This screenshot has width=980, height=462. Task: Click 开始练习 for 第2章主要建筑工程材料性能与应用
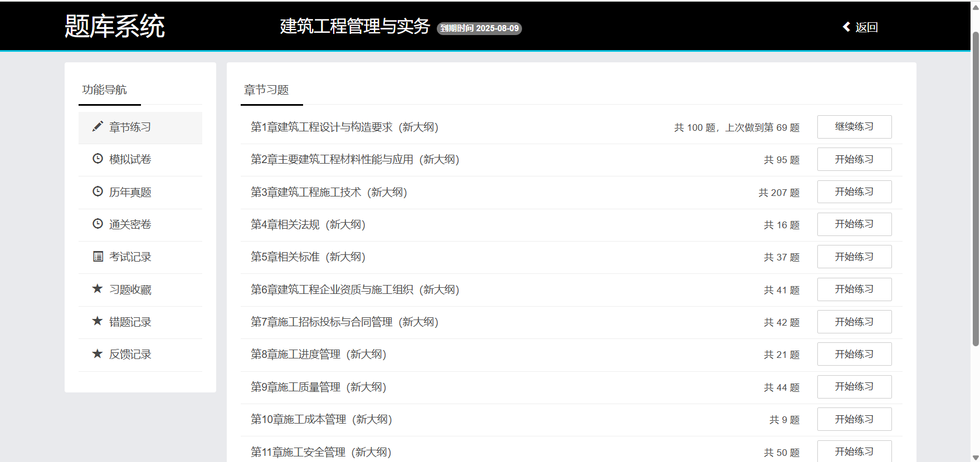pyautogui.click(x=854, y=159)
